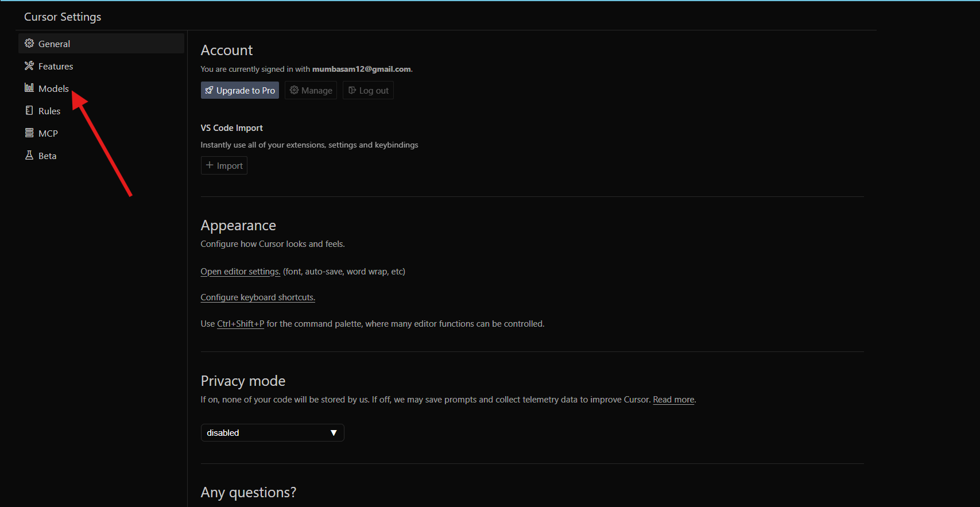Screen dimensions: 980x507
Task: Open the Privacy mode dropdown showing disabled
Action: (272, 432)
